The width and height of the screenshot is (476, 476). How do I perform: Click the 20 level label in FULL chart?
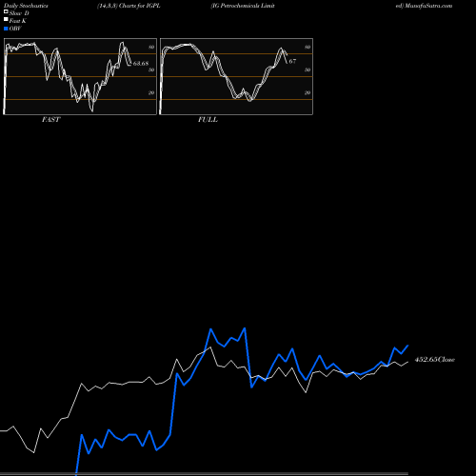pyautogui.click(x=307, y=92)
